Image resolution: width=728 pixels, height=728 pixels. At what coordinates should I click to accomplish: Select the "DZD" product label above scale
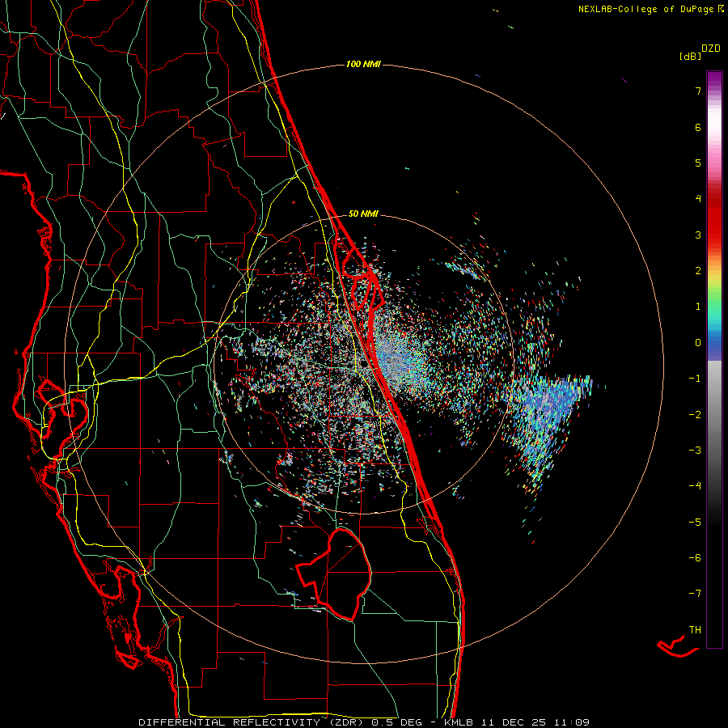pyautogui.click(x=711, y=49)
